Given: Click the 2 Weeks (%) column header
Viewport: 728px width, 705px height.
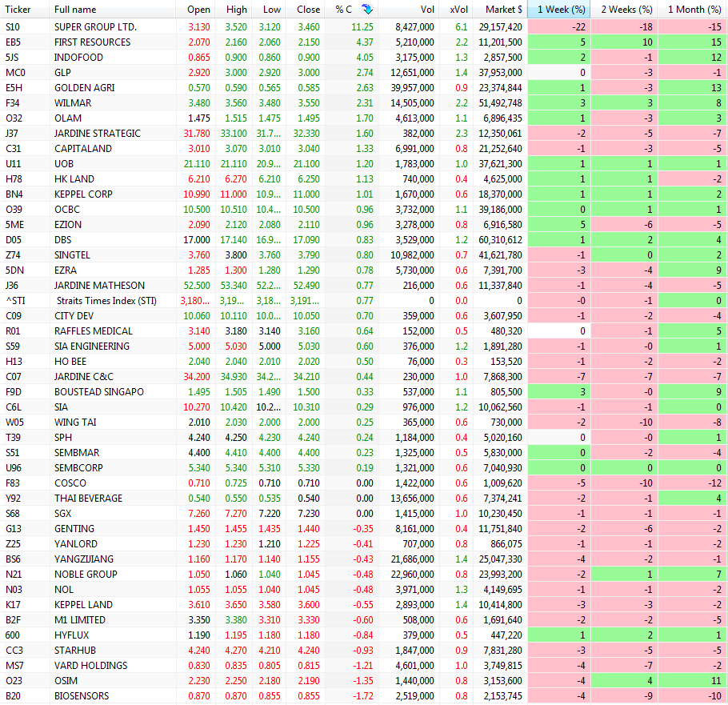Looking at the screenshot, I should pyautogui.click(x=626, y=10).
